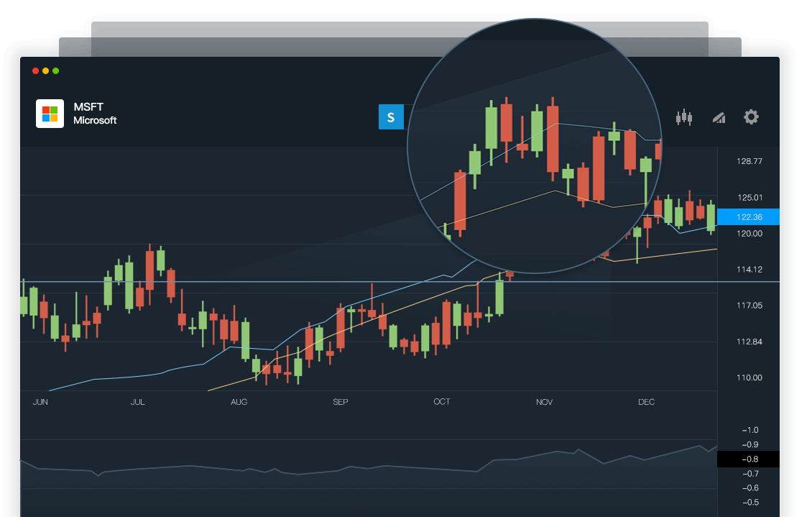Select the −0.6 indicator scale label
The image size is (812, 517).
pyautogui.click(x=750, y=488)
